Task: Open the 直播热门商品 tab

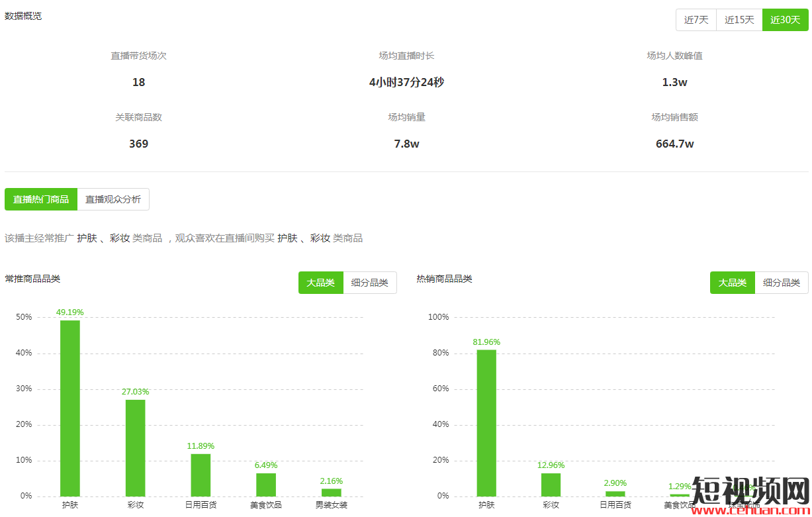Action: [x=41, y=199]
